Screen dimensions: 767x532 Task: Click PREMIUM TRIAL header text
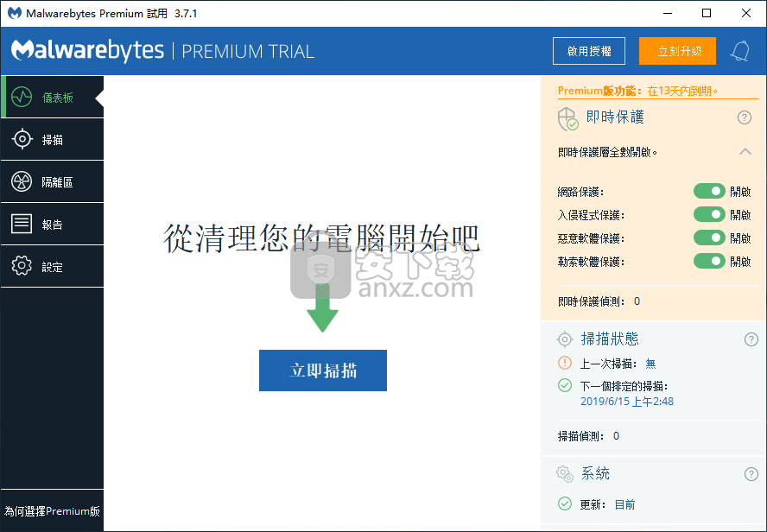248,51
